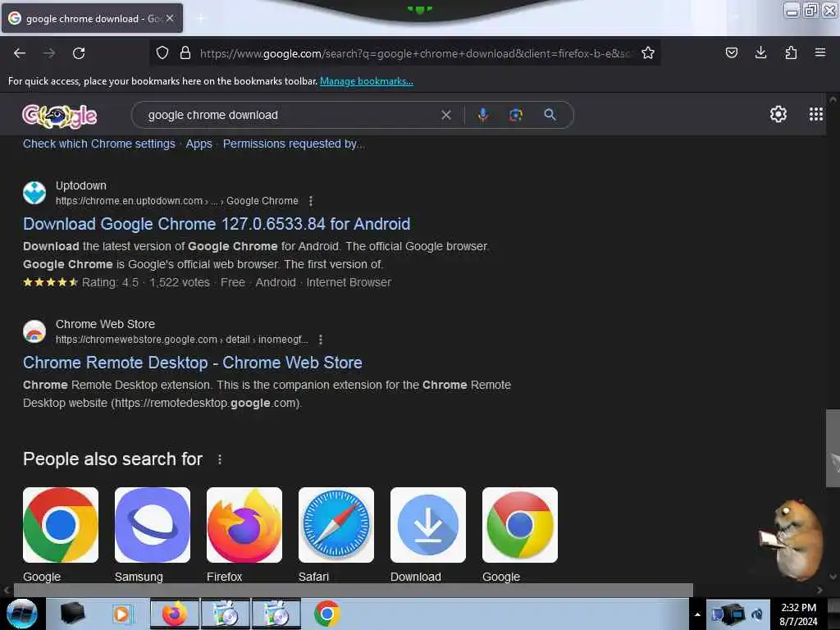Screen dimensions: 840x630
Task: Click the forward navigation arrow
Action: point(49,53)
